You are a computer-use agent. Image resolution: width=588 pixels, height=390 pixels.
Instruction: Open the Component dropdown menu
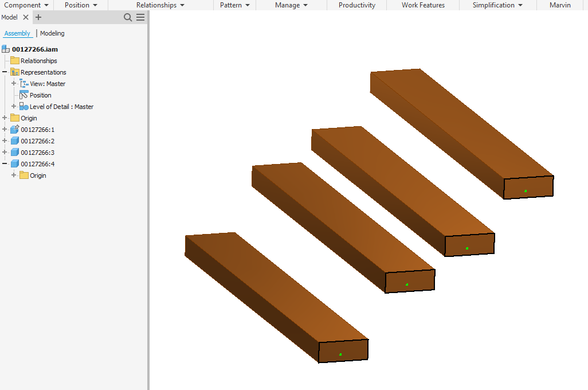(x=26, y=5)
